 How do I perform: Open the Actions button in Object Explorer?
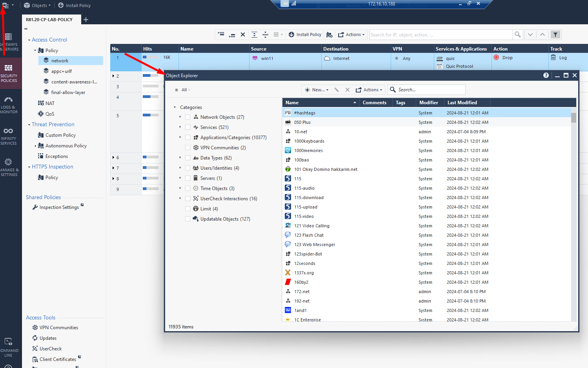tap(369, 90)
